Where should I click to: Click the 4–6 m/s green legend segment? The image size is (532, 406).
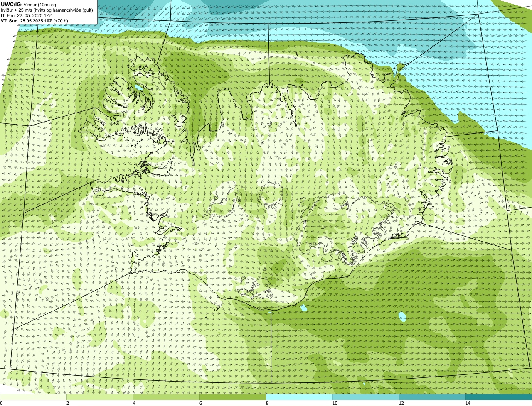166,397
